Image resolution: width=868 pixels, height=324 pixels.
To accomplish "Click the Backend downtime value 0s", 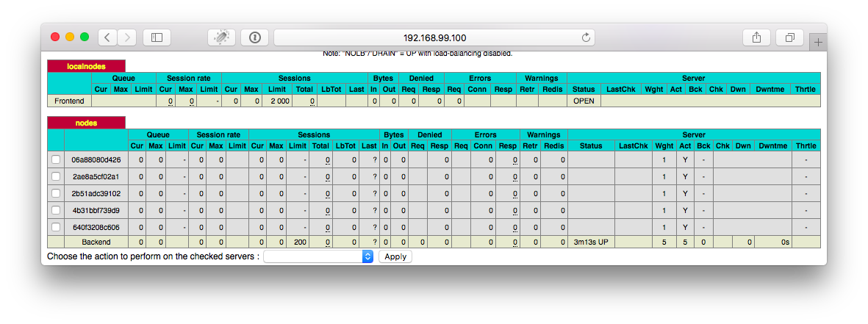I will coord(785,242).
